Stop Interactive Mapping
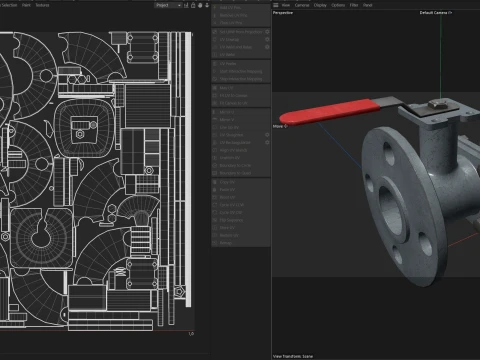The image size is (480, 360). coord(241,79)
